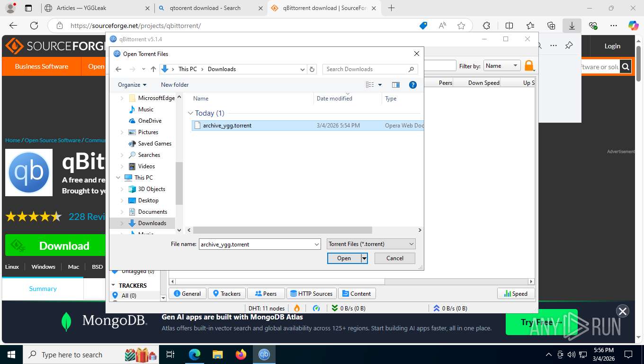Select Music in the navigation tree
This screenshot has width=644, height=364.
[x=145, y=109]
